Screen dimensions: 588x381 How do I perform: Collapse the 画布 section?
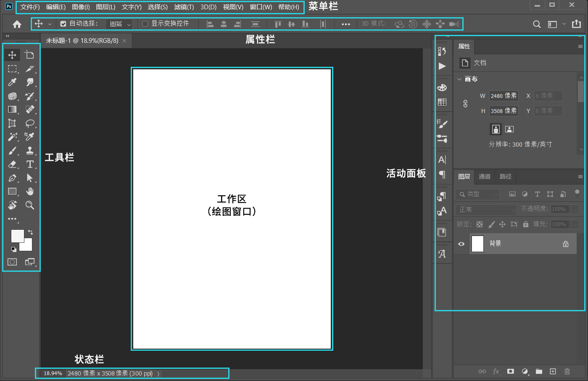pos(459,79)
